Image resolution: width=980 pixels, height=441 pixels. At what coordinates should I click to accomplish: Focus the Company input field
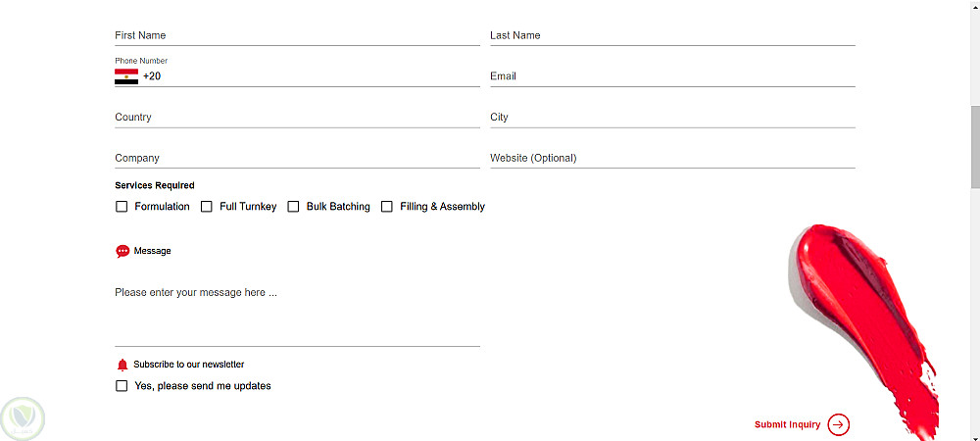(x=297, y=159)
